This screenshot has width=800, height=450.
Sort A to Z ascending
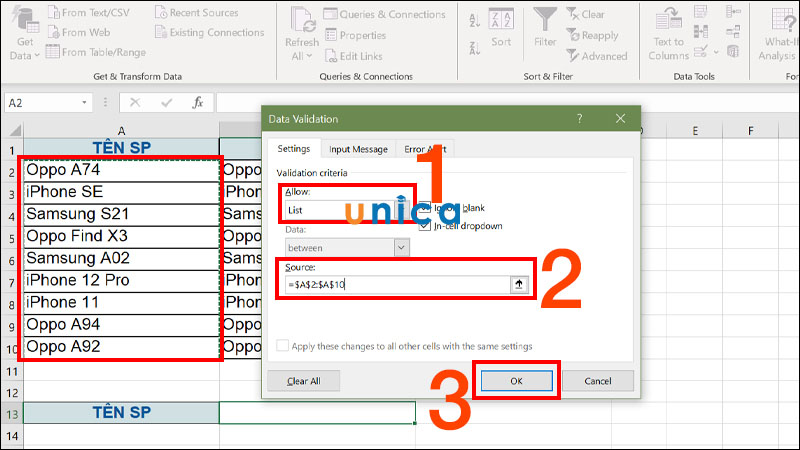[x=474, y=20]
